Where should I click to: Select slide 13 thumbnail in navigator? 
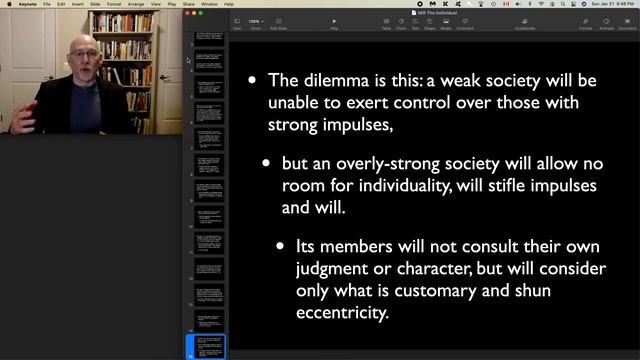209,295
